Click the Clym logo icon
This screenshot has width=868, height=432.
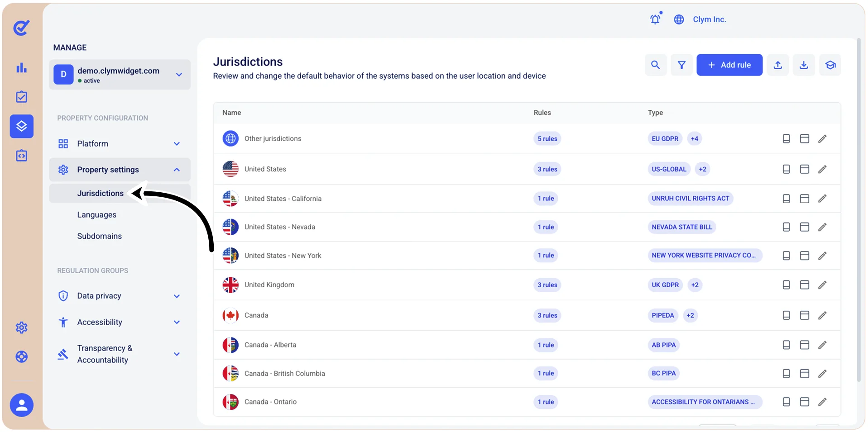point(21,28)
